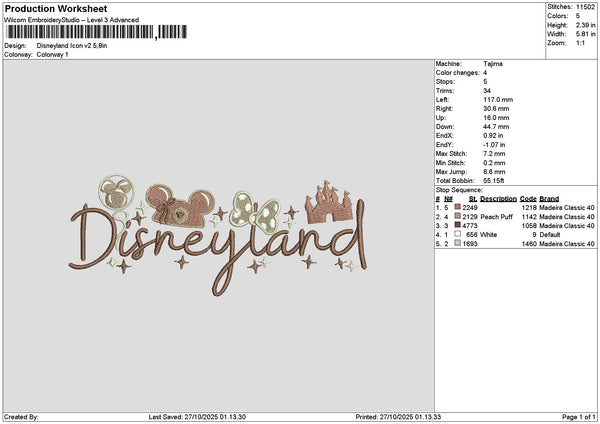Select the 'Color changes:' label
The image size is (600, 424).
(458, 73)
